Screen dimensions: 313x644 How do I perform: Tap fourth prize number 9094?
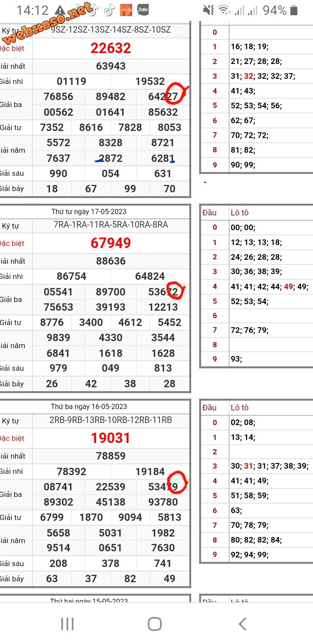130,517
